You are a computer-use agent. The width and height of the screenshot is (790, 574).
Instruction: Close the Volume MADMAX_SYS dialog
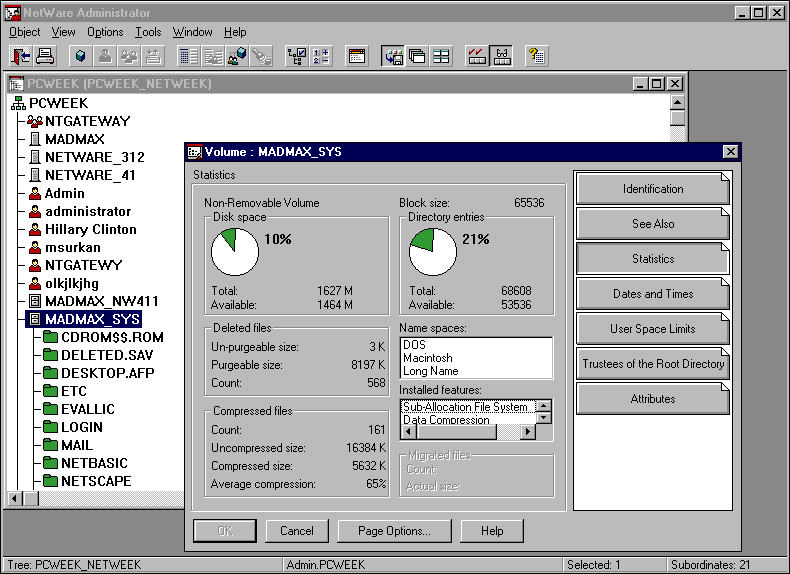pos(731,152)
